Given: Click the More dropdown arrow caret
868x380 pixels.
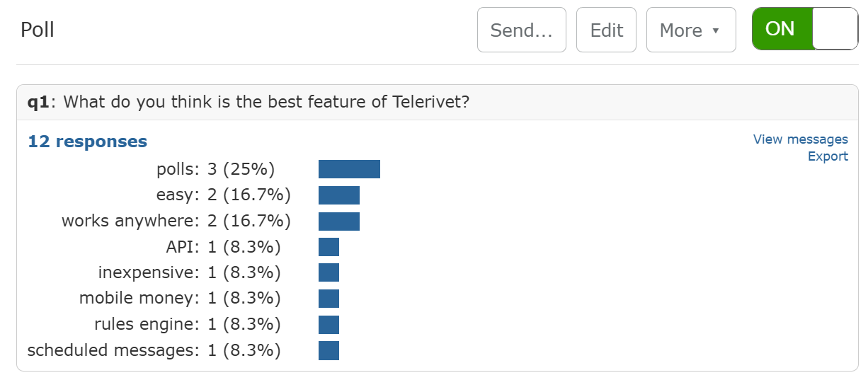Looking at the screenshot, I should click(715, 30).
